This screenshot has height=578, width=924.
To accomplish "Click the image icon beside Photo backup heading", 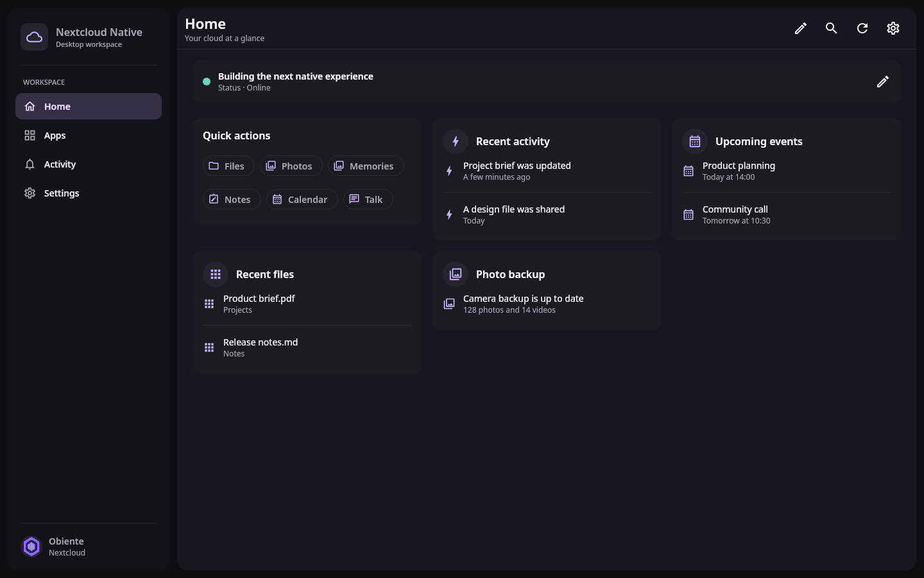I will 456,274.
